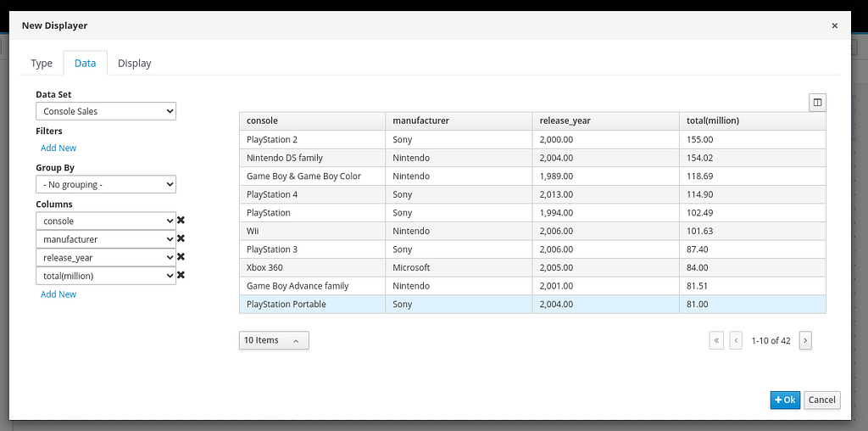Click Add New under Columns

58,294
